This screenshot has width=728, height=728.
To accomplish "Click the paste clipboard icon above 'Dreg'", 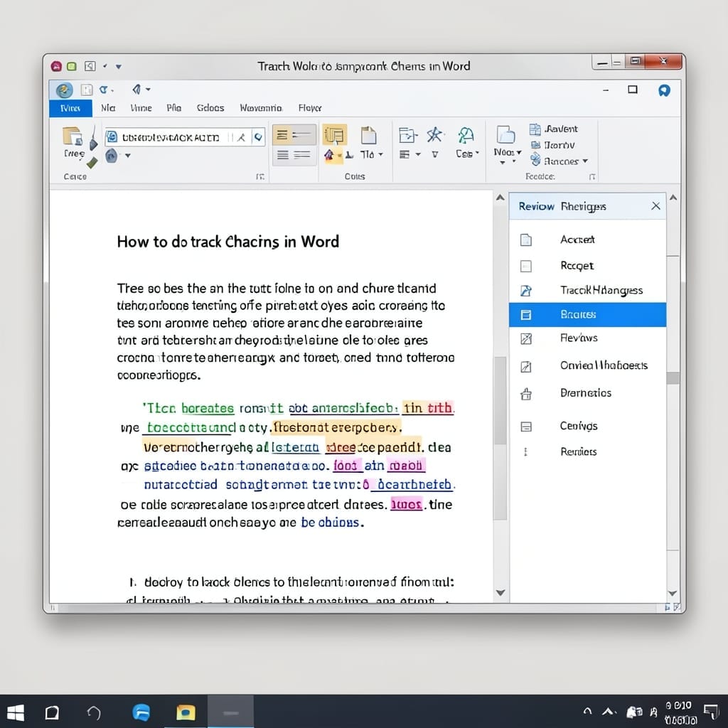I will [73, 136].
